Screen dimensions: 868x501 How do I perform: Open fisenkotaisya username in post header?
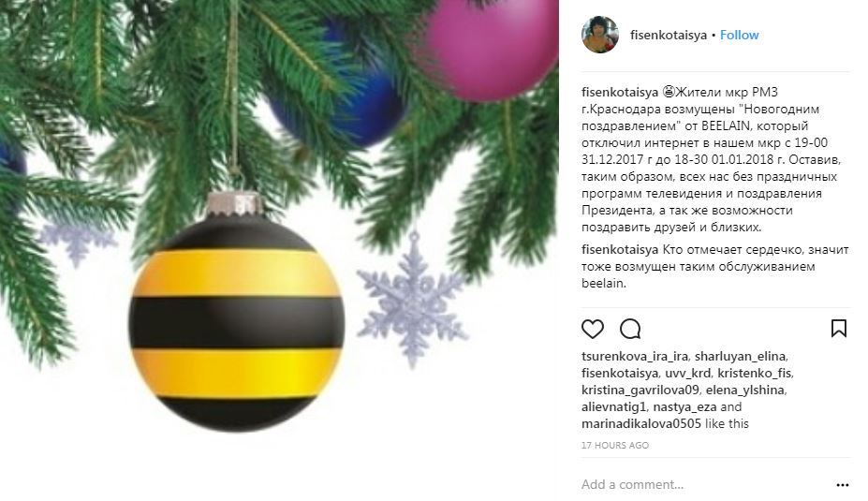[669, 35]
